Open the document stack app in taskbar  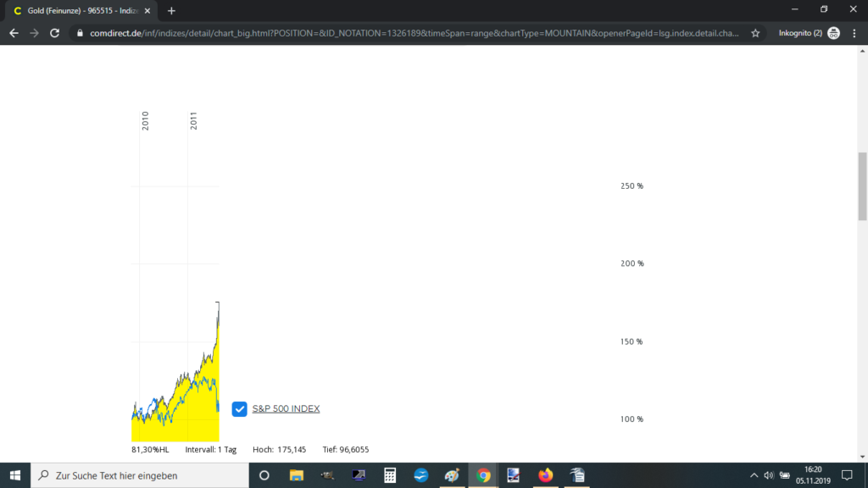click(x=576, y=475)
